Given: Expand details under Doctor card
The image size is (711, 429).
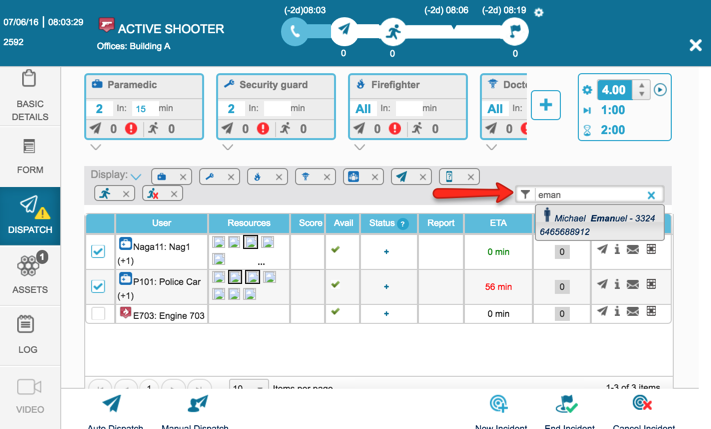Looking at the screenshot, I should (x=492, y=147).
